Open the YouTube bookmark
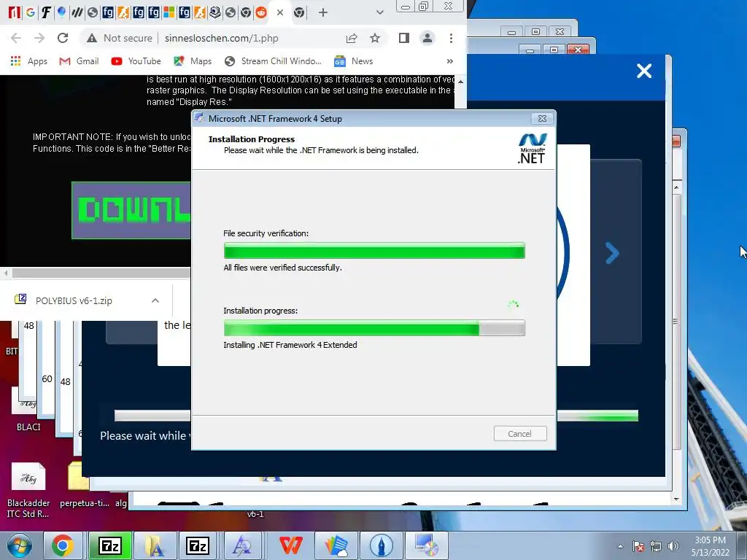 click(x=136, y=61)
